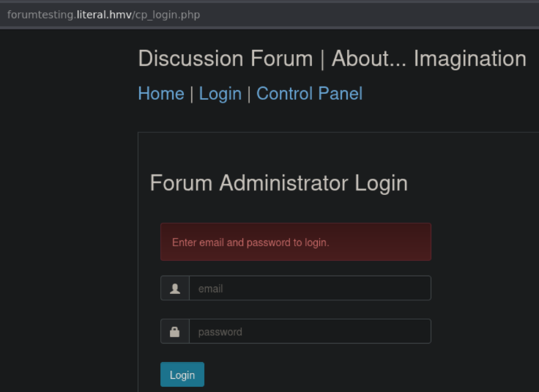The image size is (539, 392).
Task: Click the pipe separator in the site title
Action: click(x=322, y=59)
